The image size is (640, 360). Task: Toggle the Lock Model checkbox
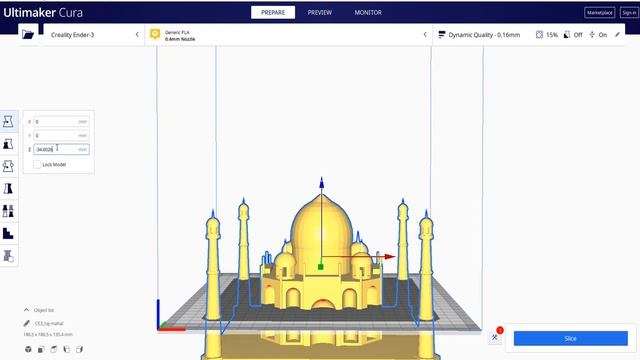pyautogui.click(x=37, y=164)
